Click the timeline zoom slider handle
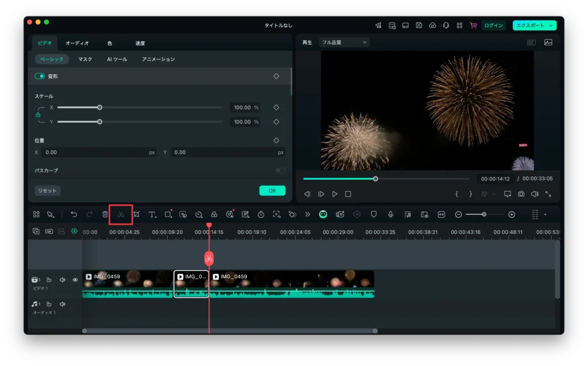The width and height of the screenshot is (588, 366). click(484, 214)
